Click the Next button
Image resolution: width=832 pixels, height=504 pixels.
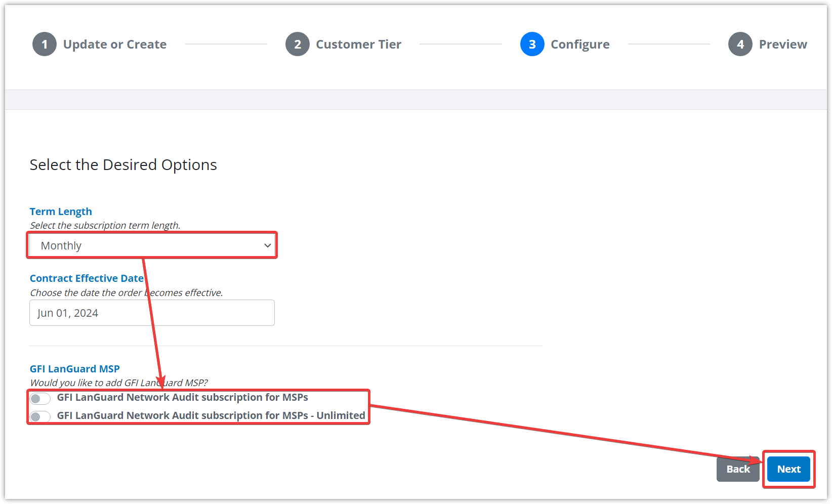coord(788,469)
